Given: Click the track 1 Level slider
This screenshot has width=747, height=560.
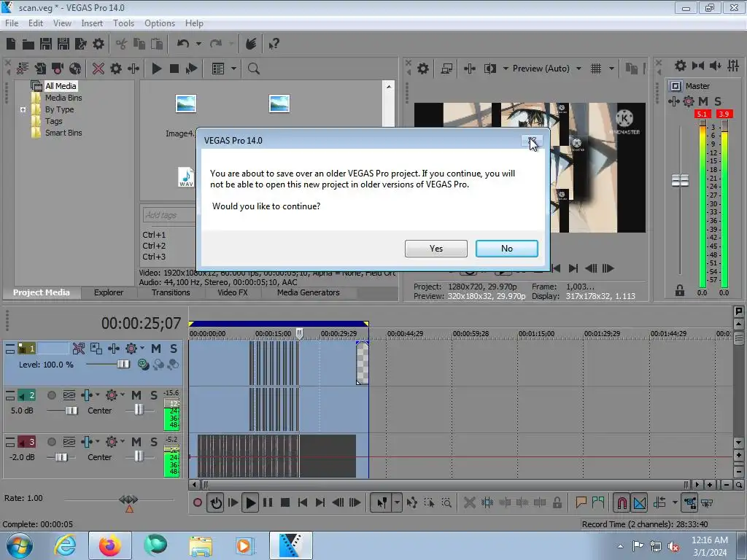Looking at the screenshot, I should 123,365.
